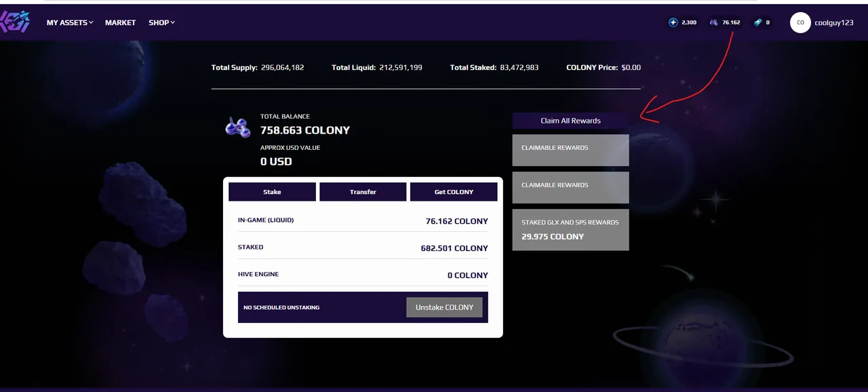Image resolution: width=868 pixels, height=392 pixels.
Task: Click the 29.975 COLONY reward amount
Action: tap(553, 237)
